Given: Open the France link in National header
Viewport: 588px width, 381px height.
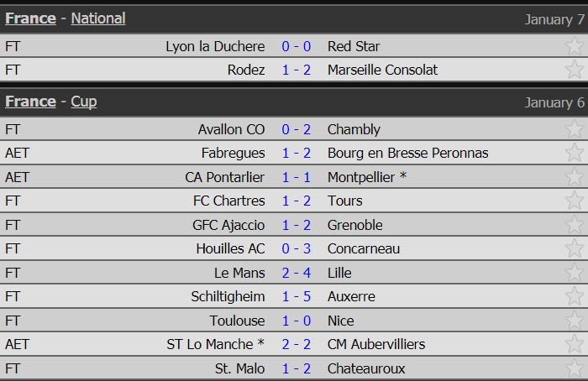Looking at the screenshot, I should click(30, 18).
